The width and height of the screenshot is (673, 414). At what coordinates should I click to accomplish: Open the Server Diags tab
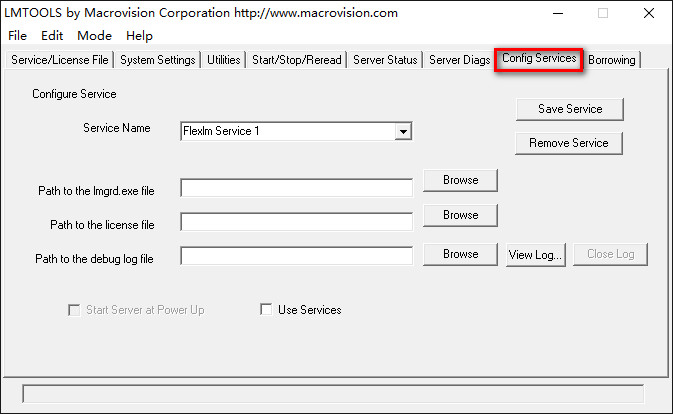click(x=459, y=60)
